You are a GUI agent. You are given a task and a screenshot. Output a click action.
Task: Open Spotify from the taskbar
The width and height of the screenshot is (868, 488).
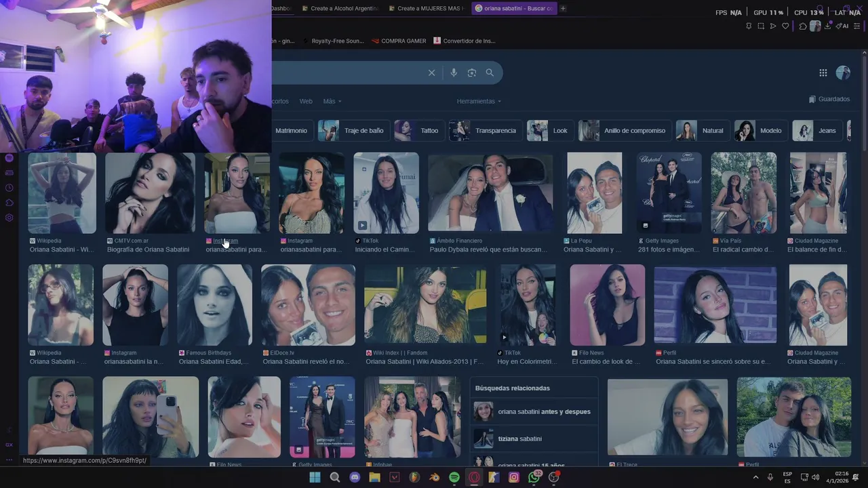pyautogui.click(x=454, y=477)
